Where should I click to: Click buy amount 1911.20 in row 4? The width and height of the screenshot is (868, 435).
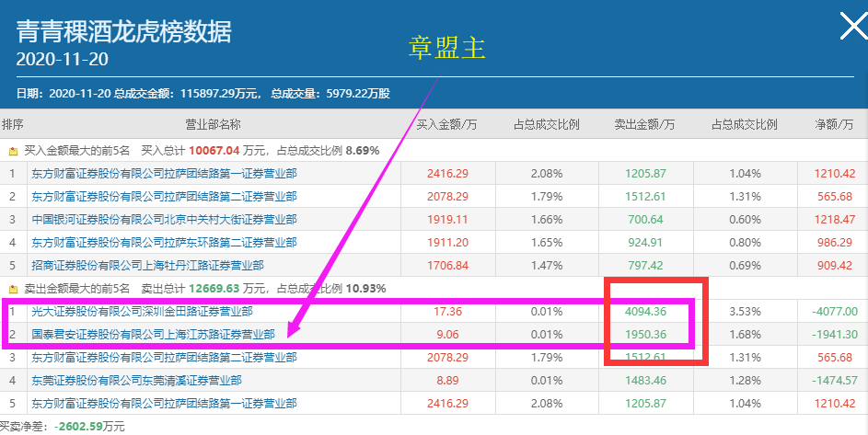point(448,243)
